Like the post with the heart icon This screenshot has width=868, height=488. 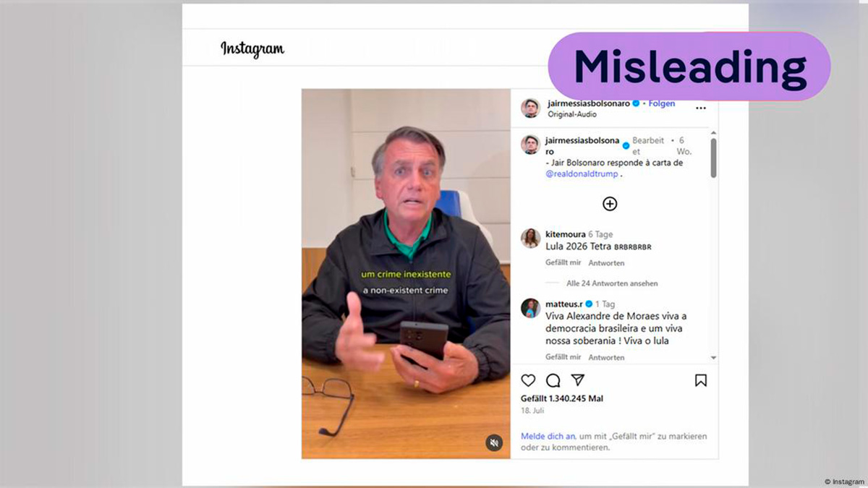tap(529, 380)
